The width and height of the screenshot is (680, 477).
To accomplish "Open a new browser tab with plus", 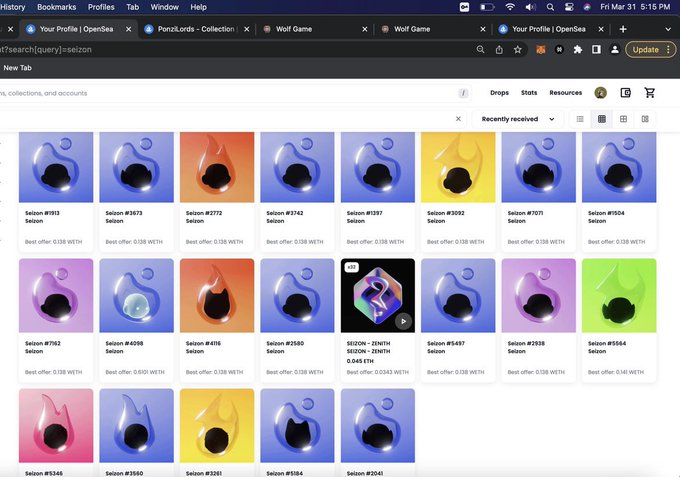I will point(623,29).
